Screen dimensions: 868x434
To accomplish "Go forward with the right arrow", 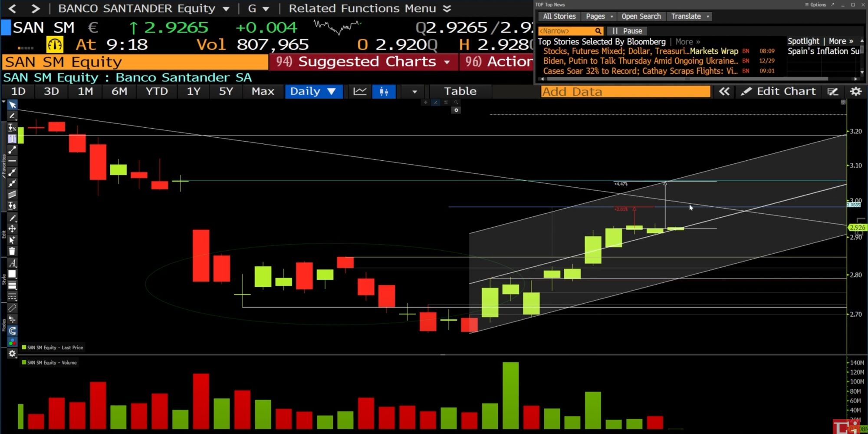I will [x=36, y=8].
